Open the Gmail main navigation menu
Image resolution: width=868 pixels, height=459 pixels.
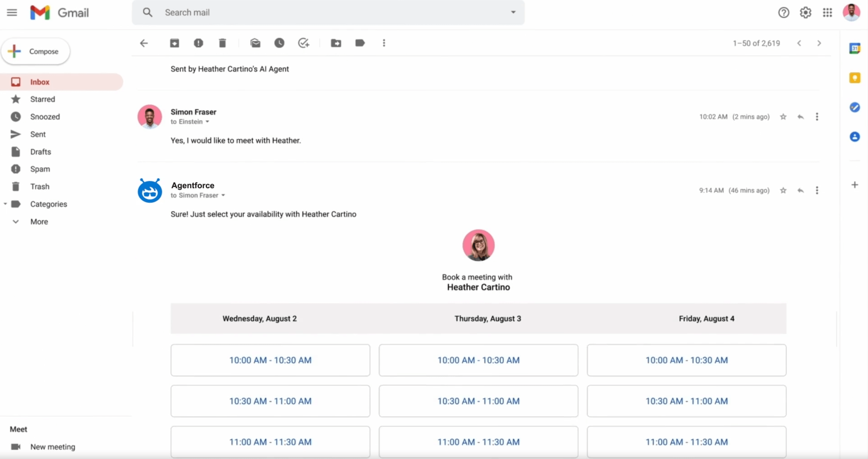11,12
